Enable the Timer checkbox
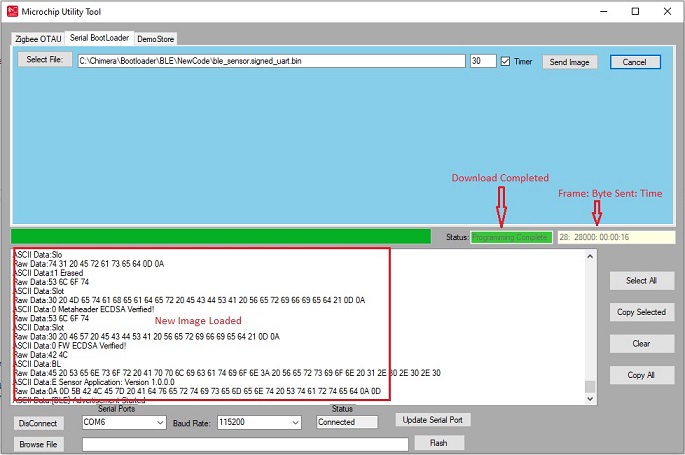The width and height of the screenshot is (685, 455). pyautogui.click(x=505, y=61)
